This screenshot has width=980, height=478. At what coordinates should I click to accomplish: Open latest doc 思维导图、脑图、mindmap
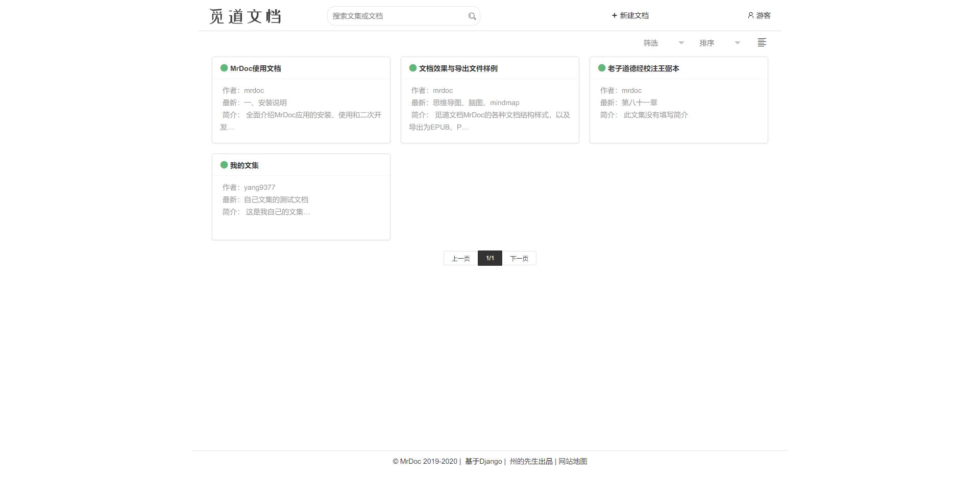tap(476, 103)
